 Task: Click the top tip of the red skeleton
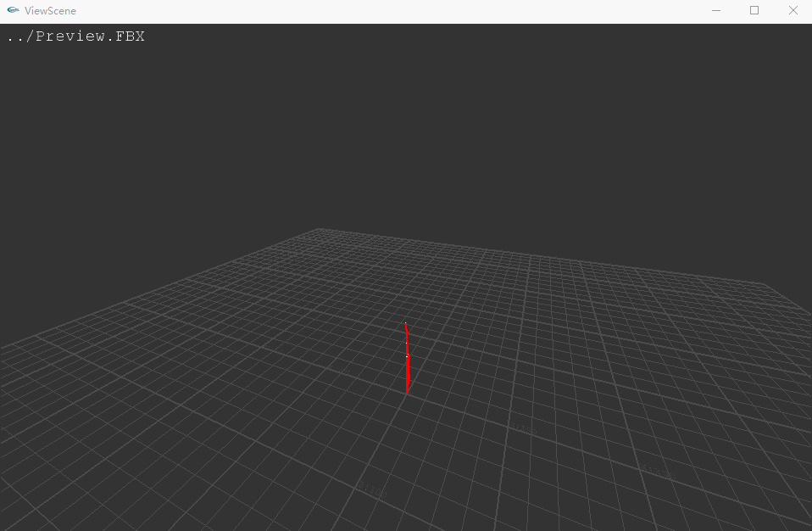[x=405, y=323]
